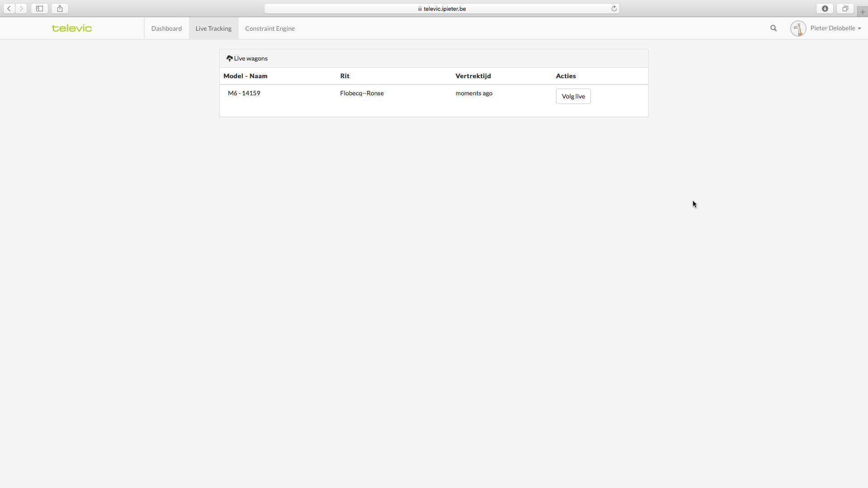Image resolution: width=868 pixels, height=488 pixels.
Task: Click the Flobecq--Ronse trip cell
Action: 362,93
